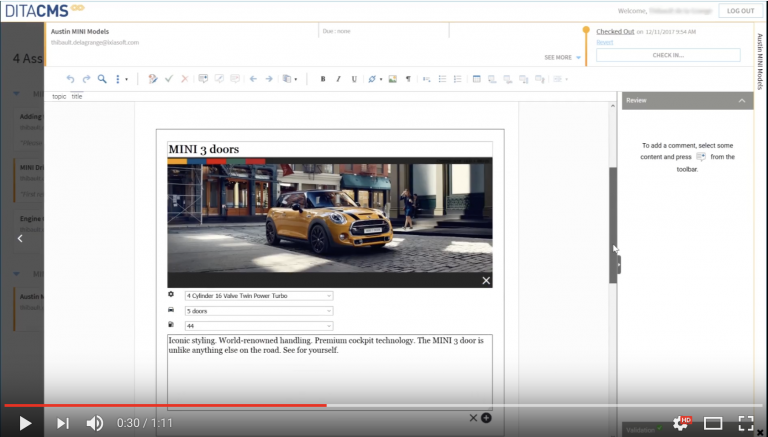Toggle track changes pencil icon
Viewport: 768px width, 437px height.
153,79
